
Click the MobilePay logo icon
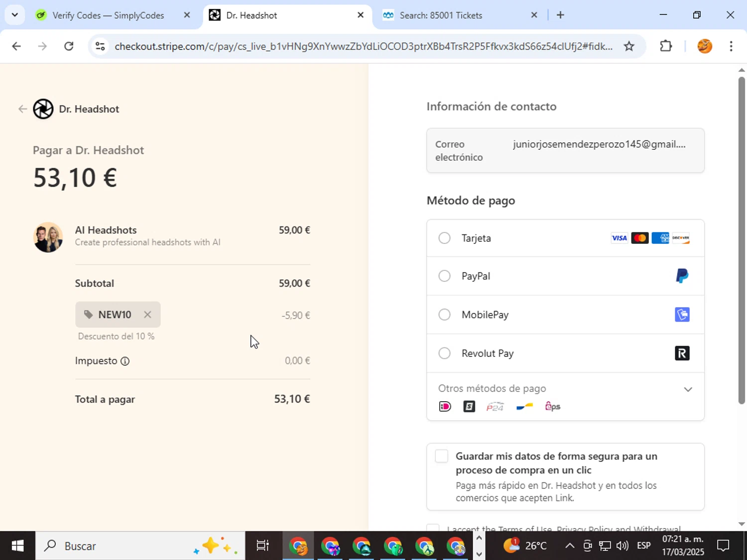682,315
